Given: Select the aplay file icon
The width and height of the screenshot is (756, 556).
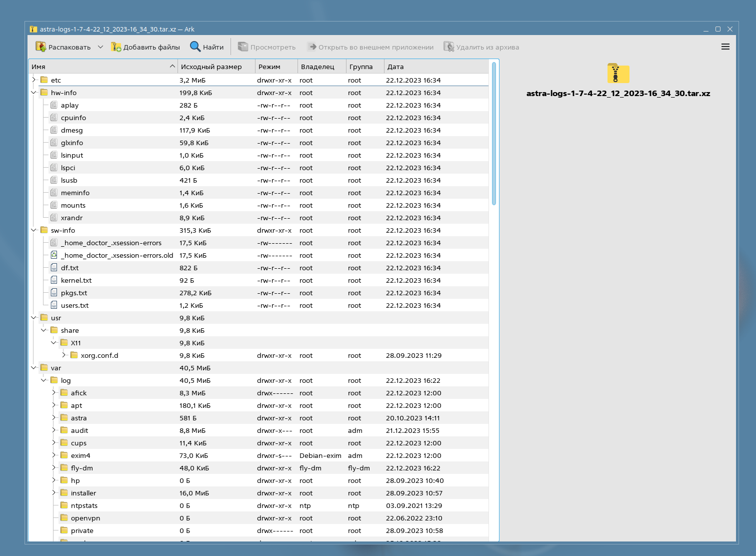Looking at the screenshot, I should tap(54, 105).
